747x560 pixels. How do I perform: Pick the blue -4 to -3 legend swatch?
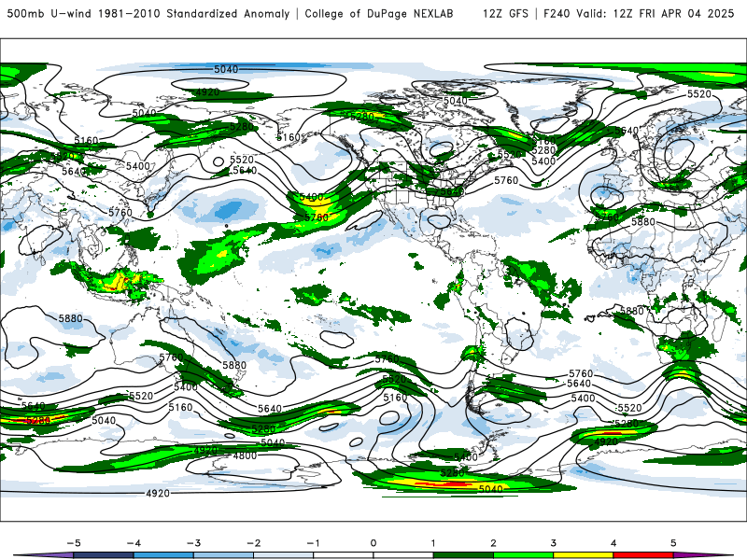pos(164,555)
